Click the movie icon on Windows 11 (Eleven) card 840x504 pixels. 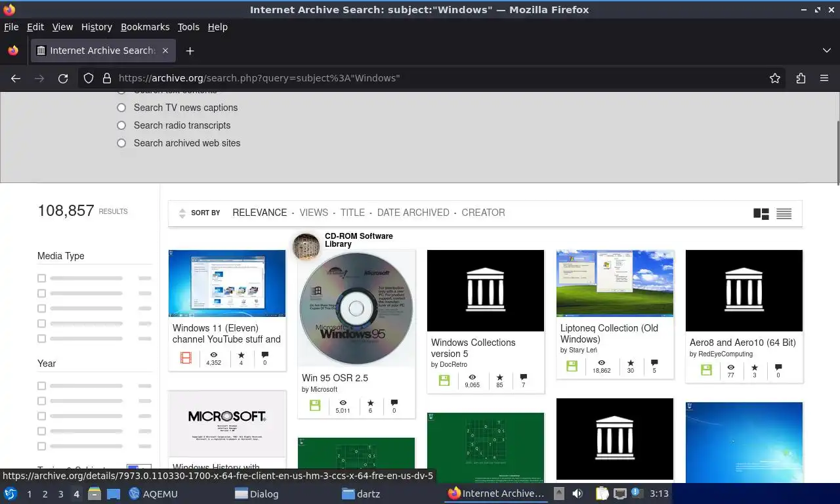tap(186, 358)
